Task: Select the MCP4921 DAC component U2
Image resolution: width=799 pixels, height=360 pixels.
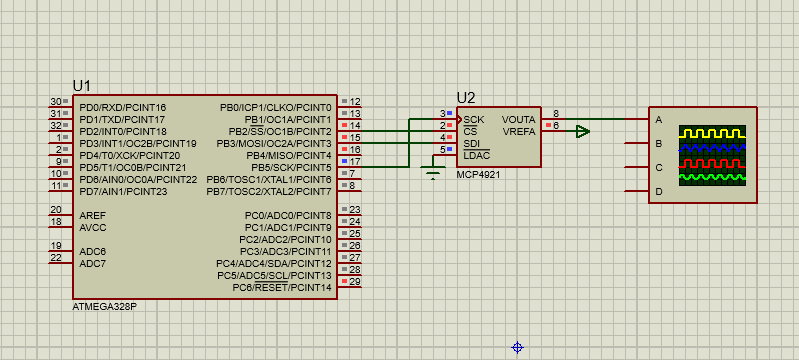Action: tap(498, 137)
